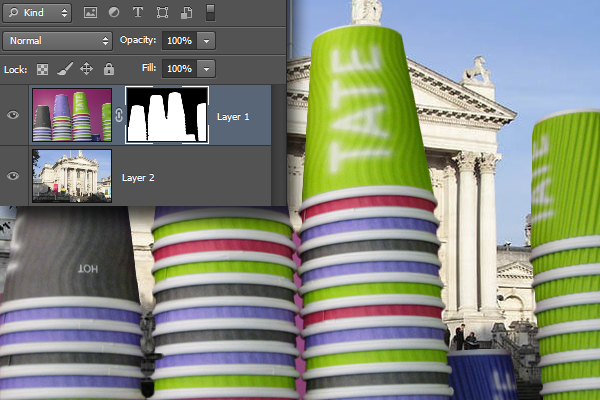Open the Kind filter type dropdown
The width and height of the screenshot is (600, 400).
pos(37,13)
